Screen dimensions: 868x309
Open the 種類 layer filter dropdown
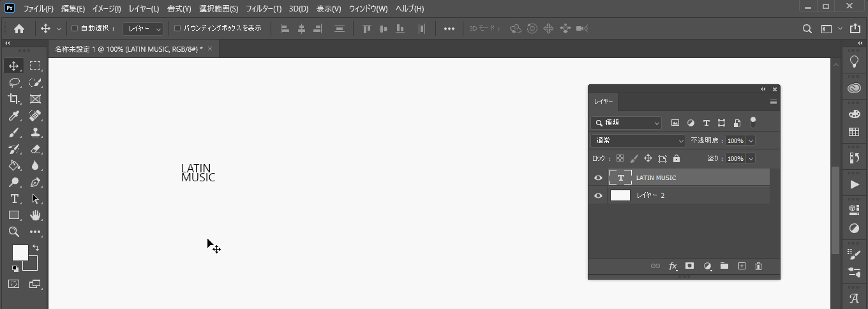coord(626,123)
